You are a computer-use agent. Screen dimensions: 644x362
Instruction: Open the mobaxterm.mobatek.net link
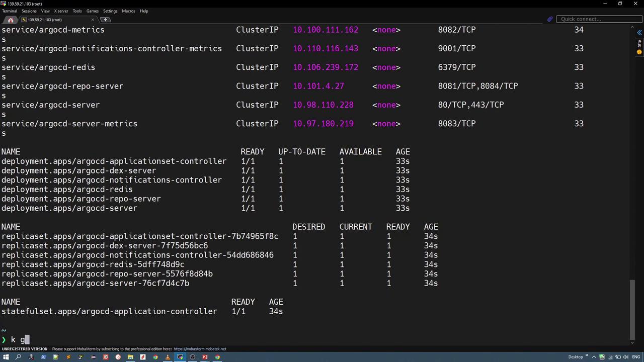(x=200, y=349)
